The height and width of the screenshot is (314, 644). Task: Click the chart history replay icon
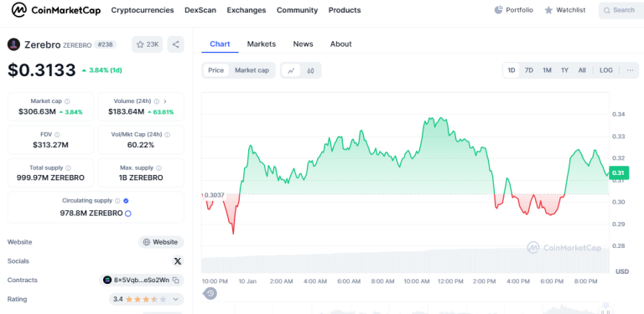click(x=210, y=293)
